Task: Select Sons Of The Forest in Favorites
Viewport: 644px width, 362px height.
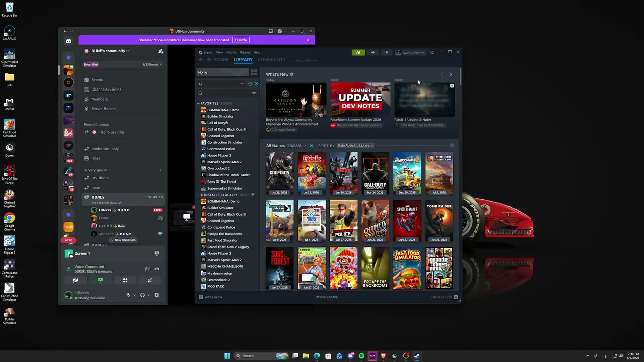Action: click(222, 182)
